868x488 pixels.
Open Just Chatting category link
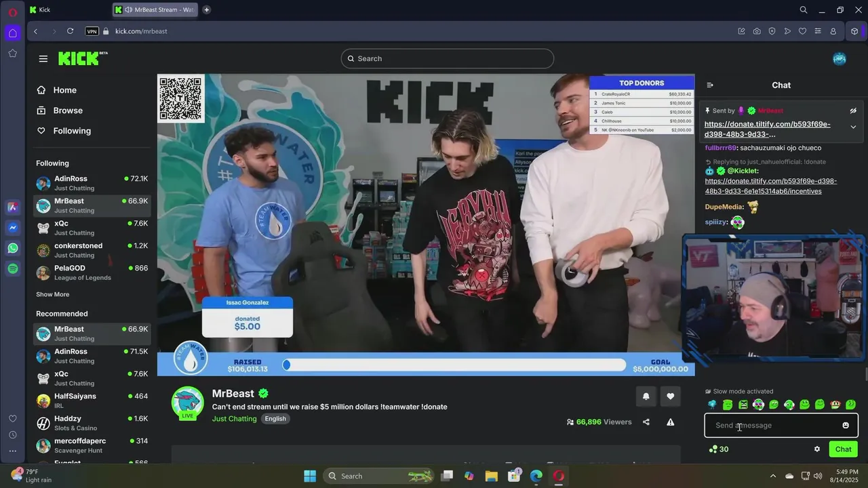coord(235,419)
